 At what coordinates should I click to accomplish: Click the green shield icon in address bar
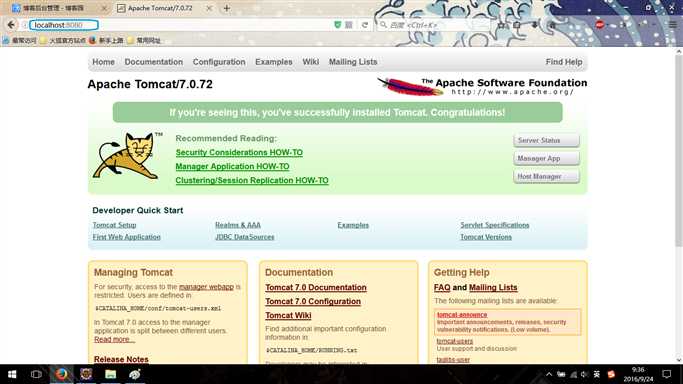pos(337,25)
